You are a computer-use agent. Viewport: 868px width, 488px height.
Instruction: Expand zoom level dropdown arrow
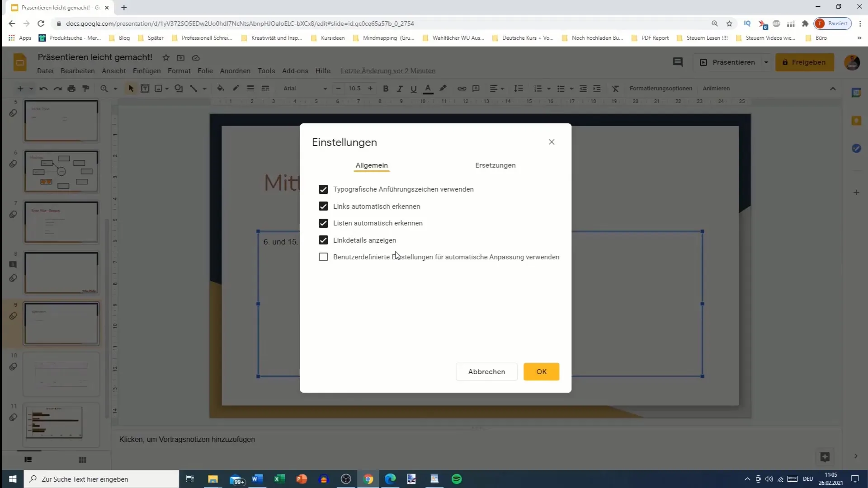pyautogui.click(x=115, y=89)
